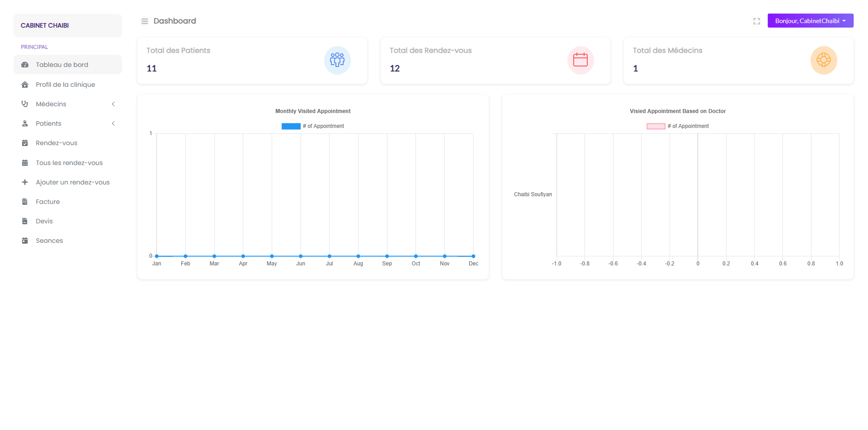Open the Facture page

(x=48, y=202)
